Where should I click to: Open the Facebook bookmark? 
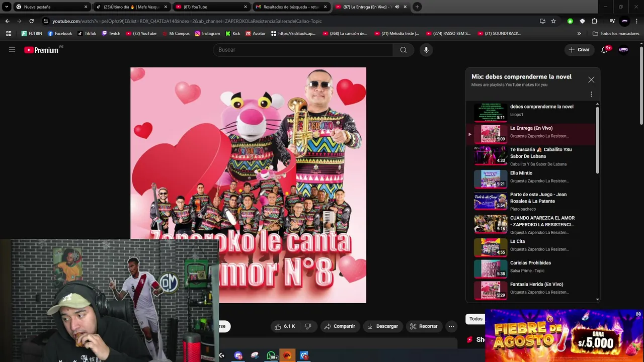coord(60,34)
